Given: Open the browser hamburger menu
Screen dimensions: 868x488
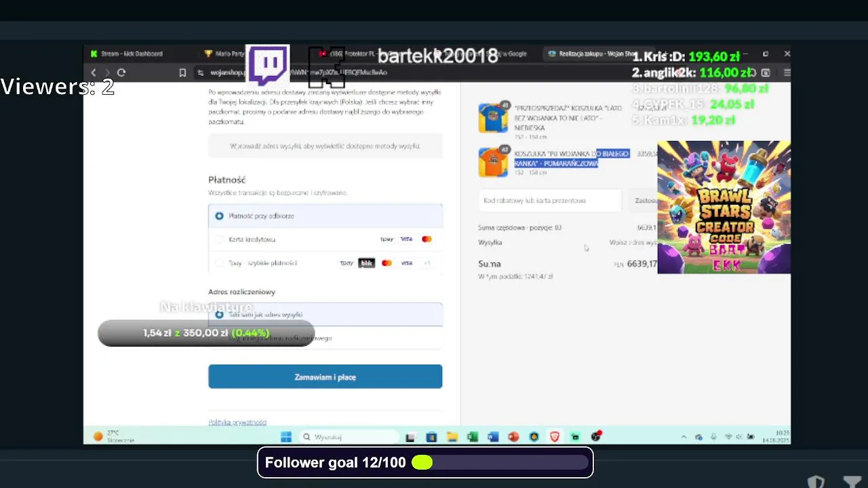Looking at the screenshot, I should 787,73.
